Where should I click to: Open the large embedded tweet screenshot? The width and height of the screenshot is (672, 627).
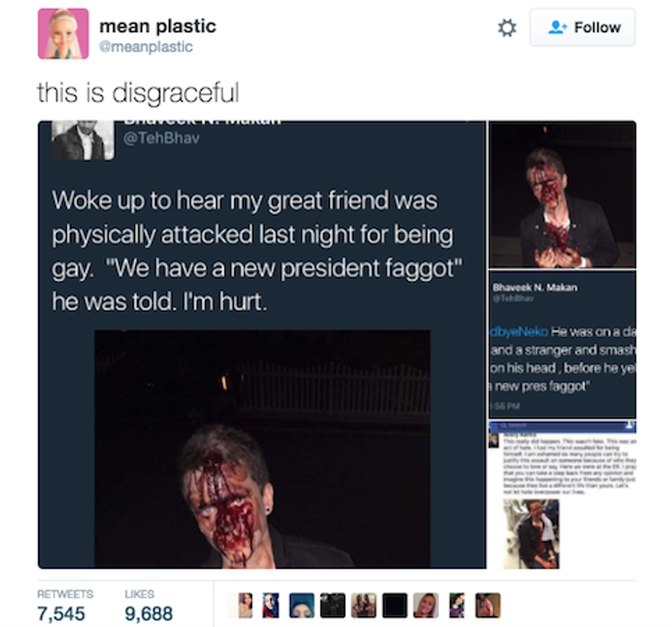(x=262, y=345)
